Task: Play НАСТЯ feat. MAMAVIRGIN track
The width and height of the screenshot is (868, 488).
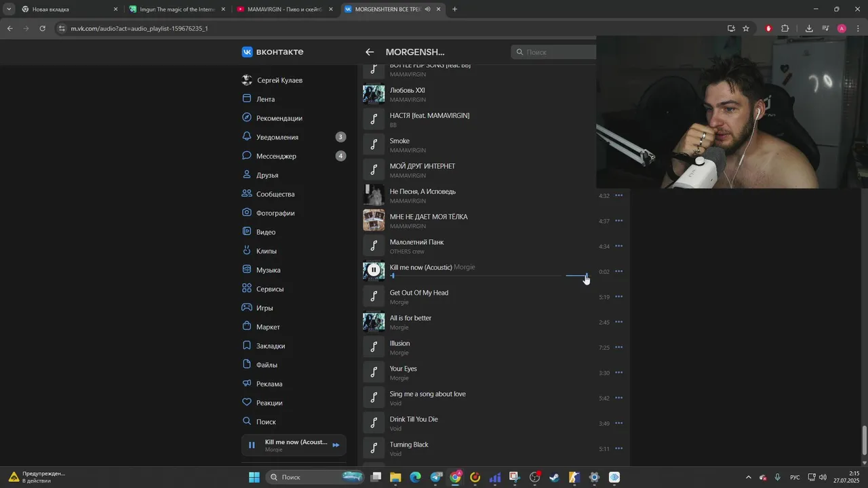Action: pos(374,119)
